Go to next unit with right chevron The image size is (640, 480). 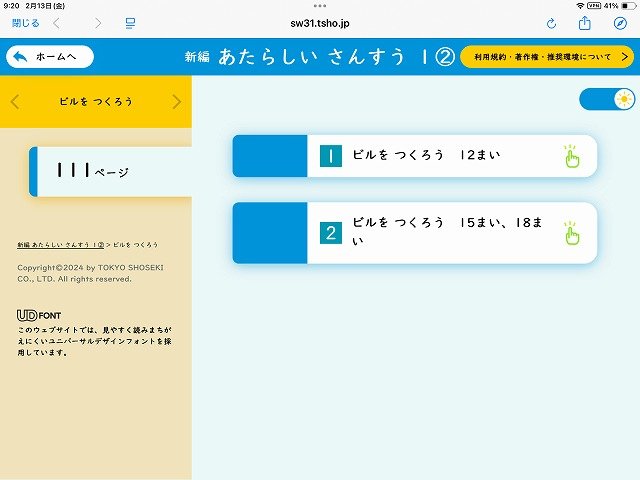click(177, 101)
